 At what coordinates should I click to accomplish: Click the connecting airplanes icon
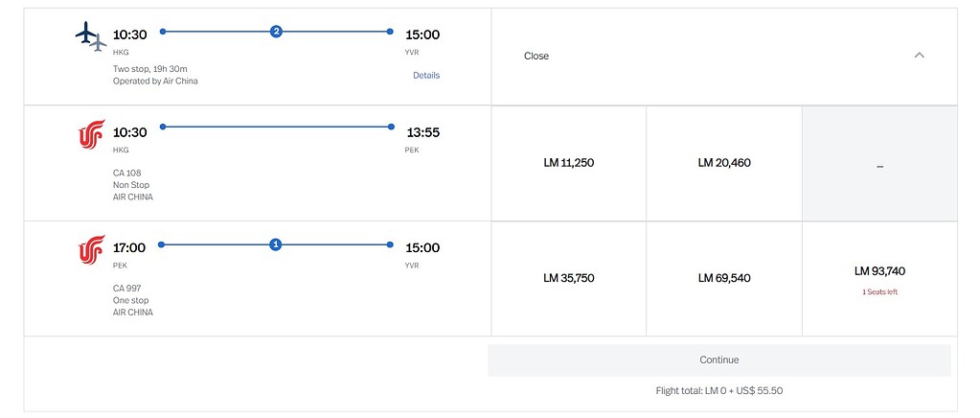[x=89, y=37]
